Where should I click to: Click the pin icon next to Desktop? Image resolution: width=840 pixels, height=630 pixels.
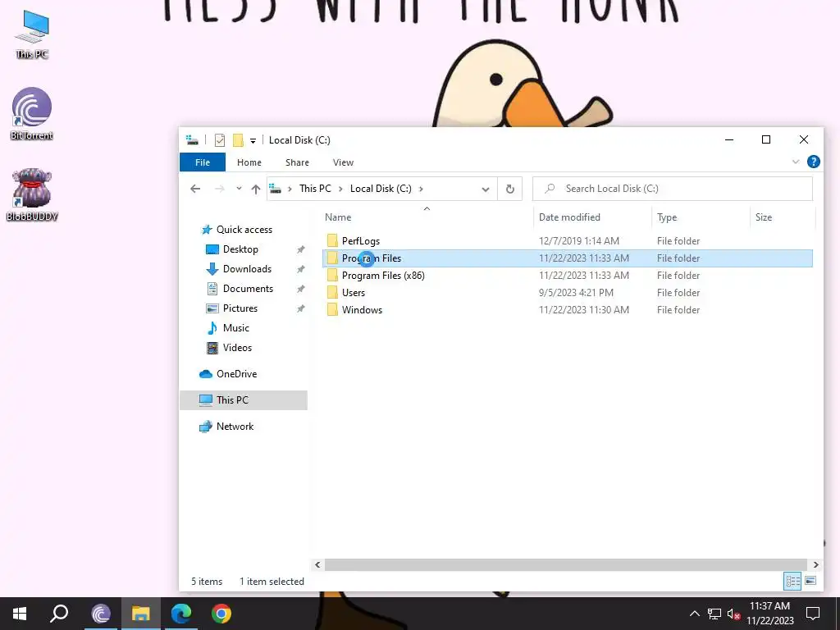pos(301,249)
